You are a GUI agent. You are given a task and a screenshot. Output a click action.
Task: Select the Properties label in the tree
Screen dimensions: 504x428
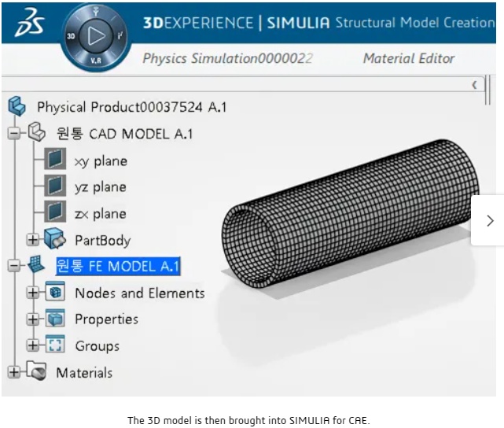coord(106,319)
